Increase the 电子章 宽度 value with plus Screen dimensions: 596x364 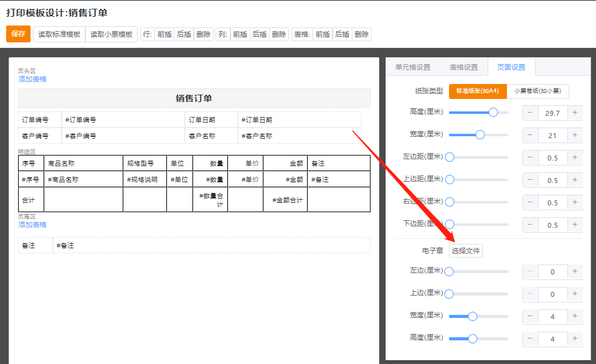[574, 317]
